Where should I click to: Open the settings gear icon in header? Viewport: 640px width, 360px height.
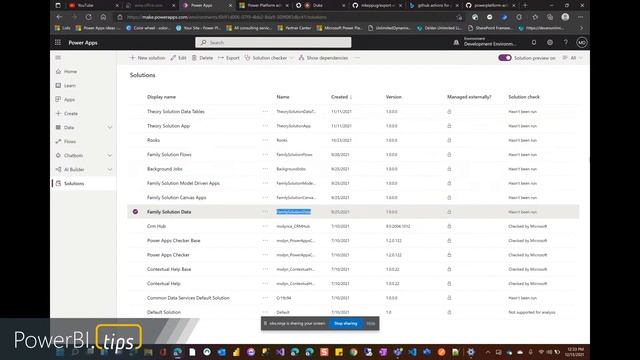coord(550,42)
